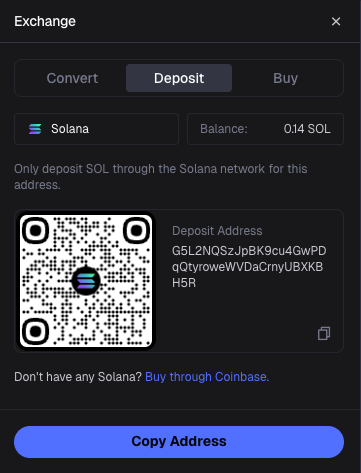Image resolution: width=361 pixels, height=473 pixels.
Task: Click the Solana logo inside the QR code
Action: 86,281
